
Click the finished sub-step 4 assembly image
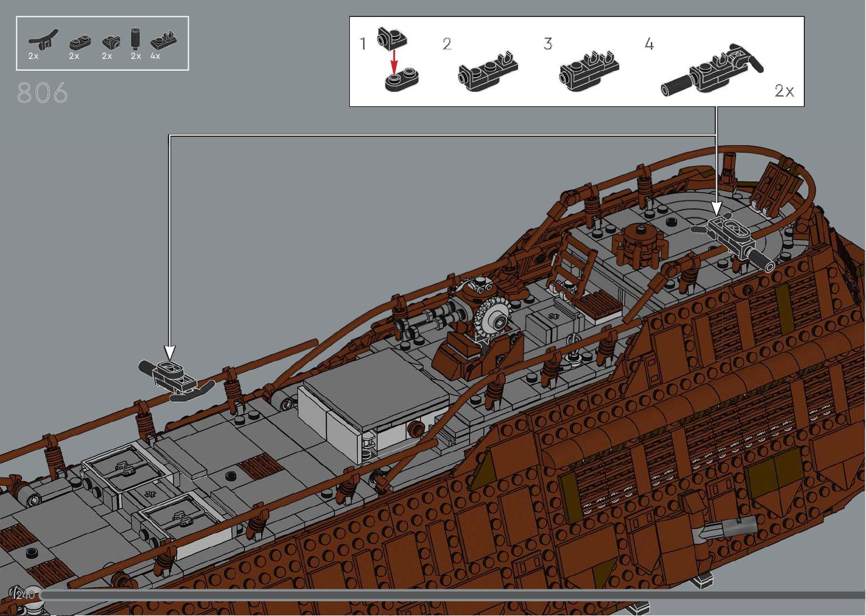click(x=712, y=70)
